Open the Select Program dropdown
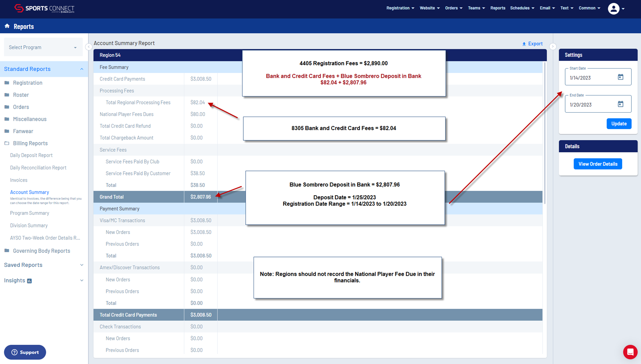The width and height of the screenshot is (641, 364). (43, 47)
